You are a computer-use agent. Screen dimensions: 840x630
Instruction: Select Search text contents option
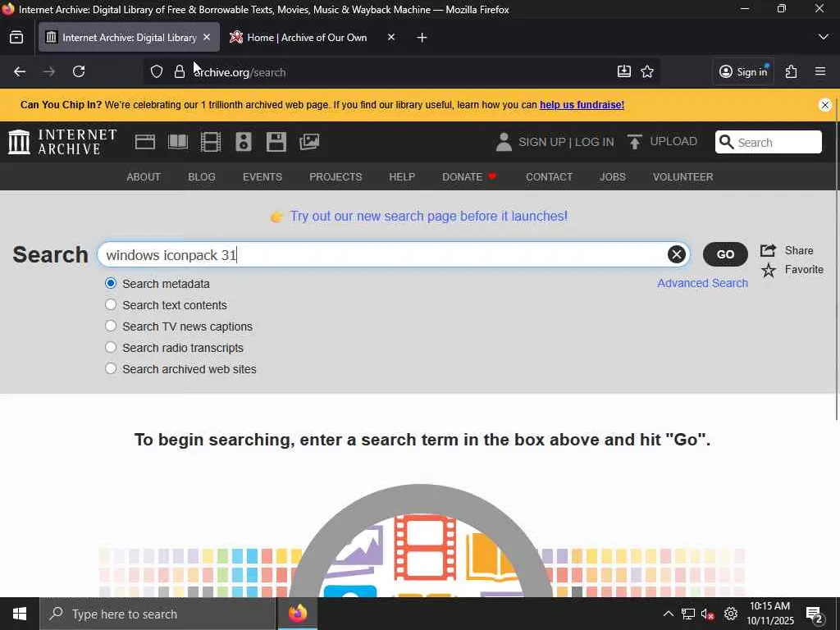(x=111, y=305)
